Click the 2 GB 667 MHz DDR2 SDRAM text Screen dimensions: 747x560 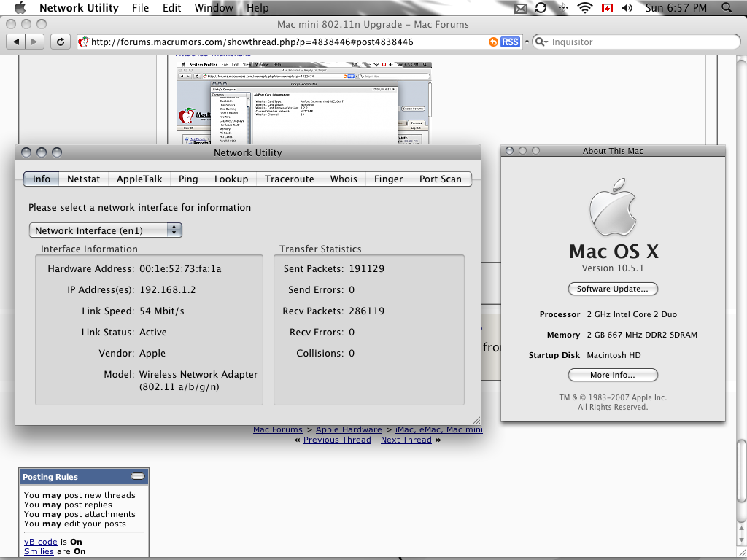(x=642, y=335)
